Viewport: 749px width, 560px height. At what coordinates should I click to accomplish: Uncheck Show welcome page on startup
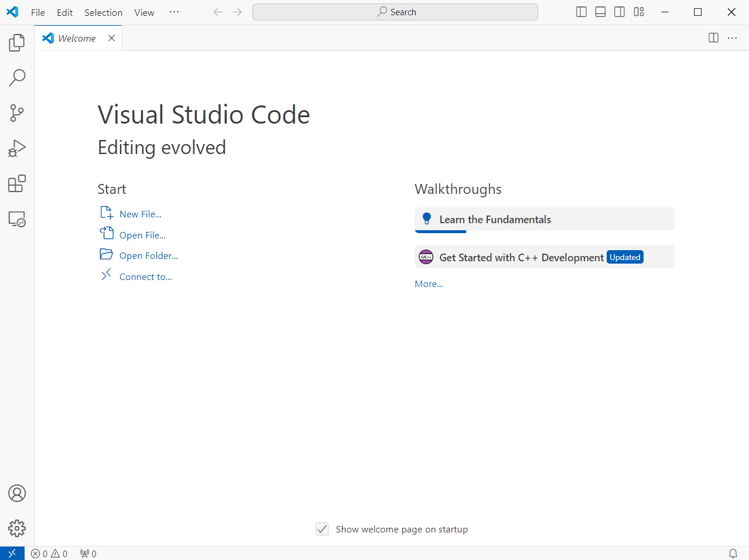(x=322, y=529)
